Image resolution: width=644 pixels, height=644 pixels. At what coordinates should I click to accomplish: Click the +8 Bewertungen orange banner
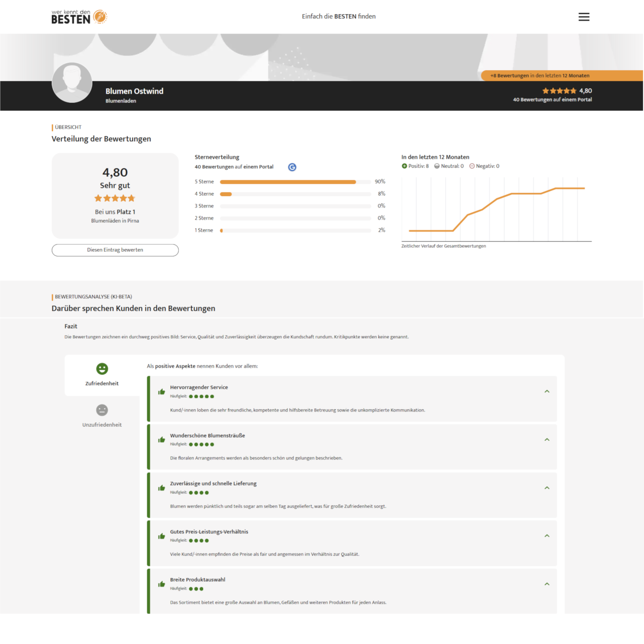coord(540,75)
